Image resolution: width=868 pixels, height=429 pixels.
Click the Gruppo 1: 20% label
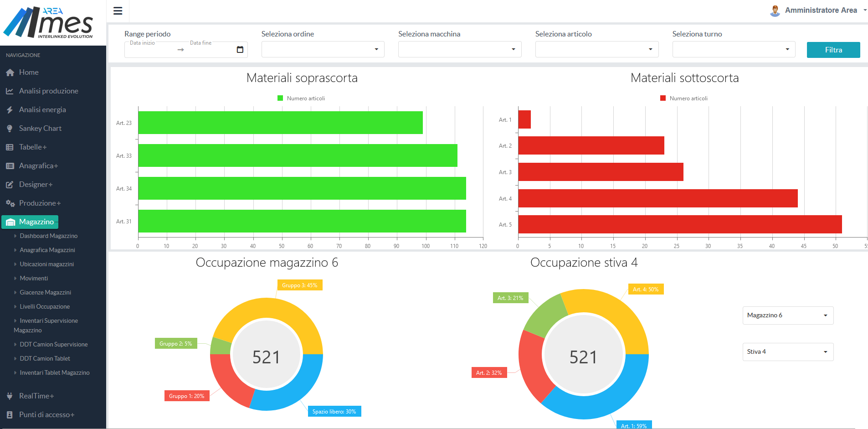click(x=187, y=396)
